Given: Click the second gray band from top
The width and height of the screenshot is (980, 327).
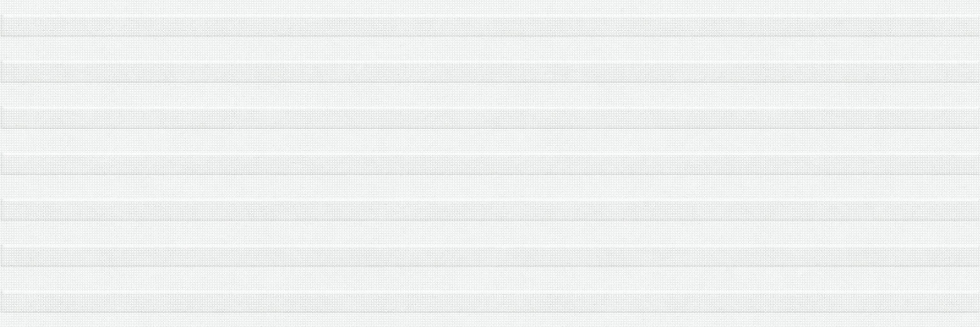Looking at the screenshot, I should (490, 73).
